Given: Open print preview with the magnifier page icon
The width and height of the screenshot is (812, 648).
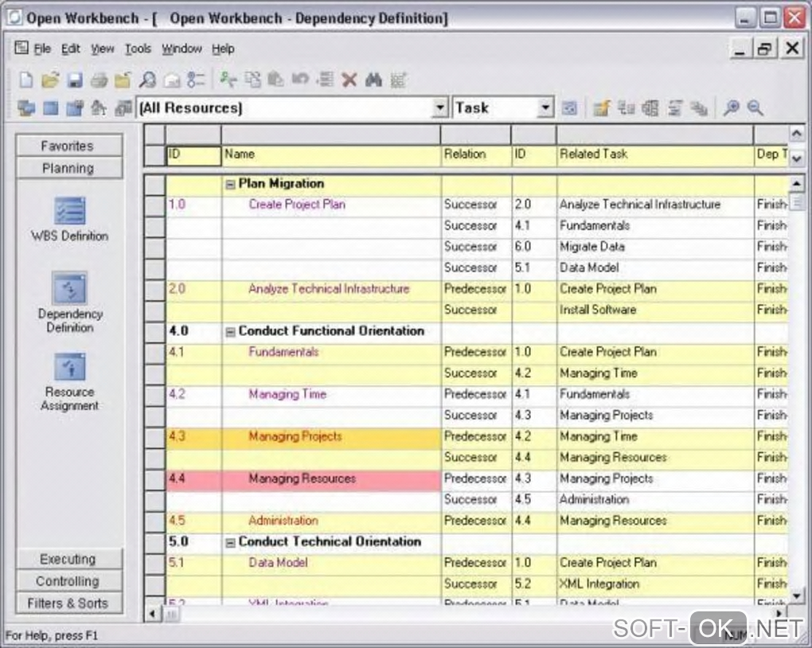Looking at the screenshot, I should pyautogui.click(x=147, y=80).
